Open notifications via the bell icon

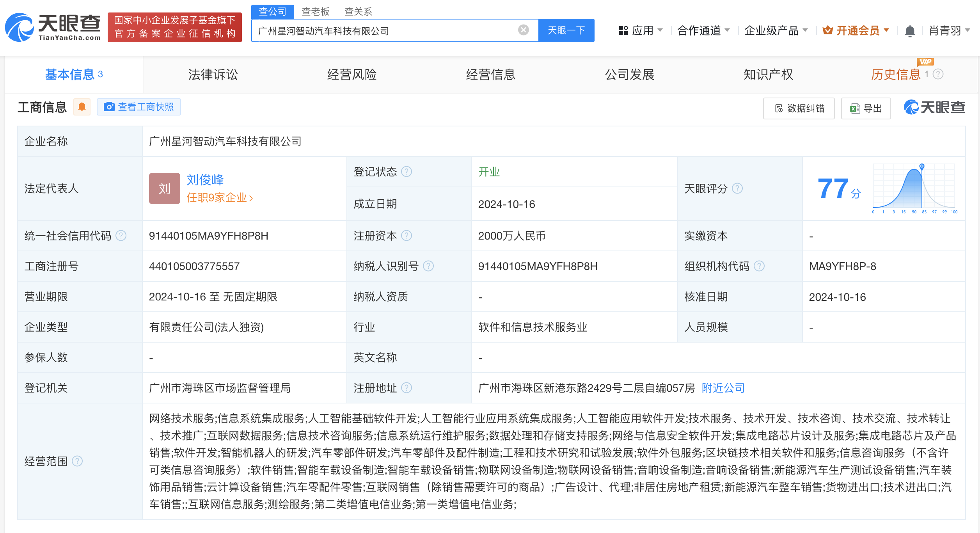[909, 30]
